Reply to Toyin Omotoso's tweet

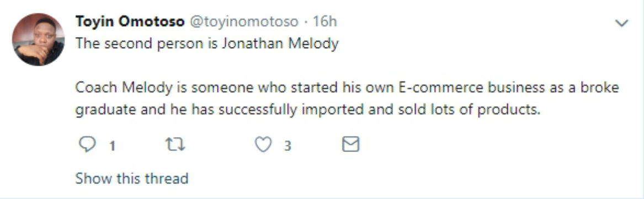pyautogui.click(x=87, y=145)
